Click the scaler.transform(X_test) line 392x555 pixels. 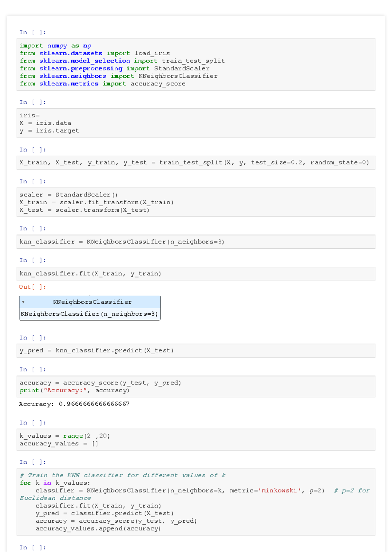(85, 210)
